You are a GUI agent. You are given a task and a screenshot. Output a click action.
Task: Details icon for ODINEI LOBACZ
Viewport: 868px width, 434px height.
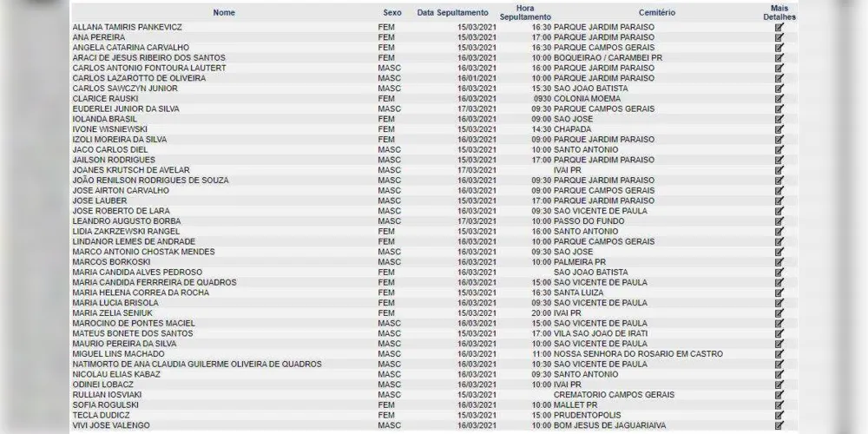click(x=779, y=385)
